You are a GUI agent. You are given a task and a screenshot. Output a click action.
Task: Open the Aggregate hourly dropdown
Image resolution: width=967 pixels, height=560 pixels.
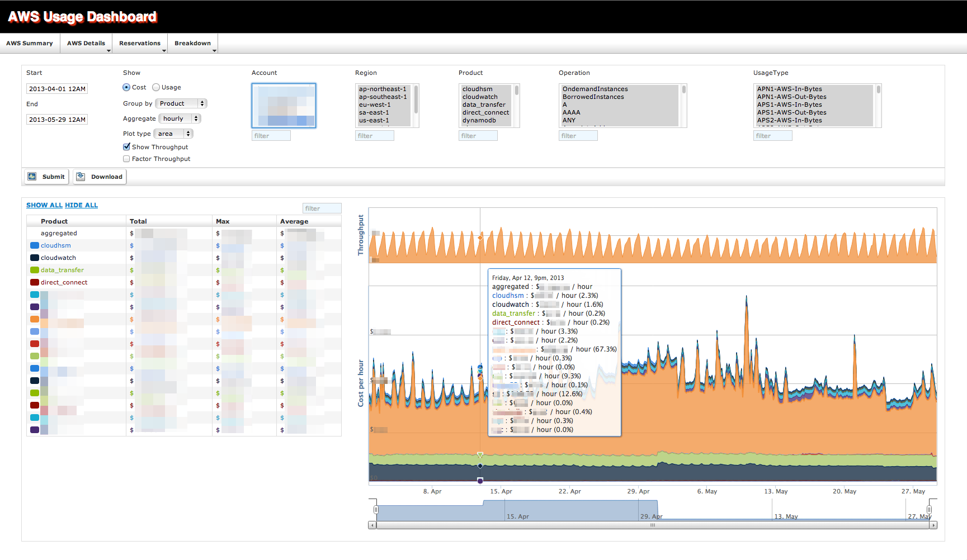180,118
